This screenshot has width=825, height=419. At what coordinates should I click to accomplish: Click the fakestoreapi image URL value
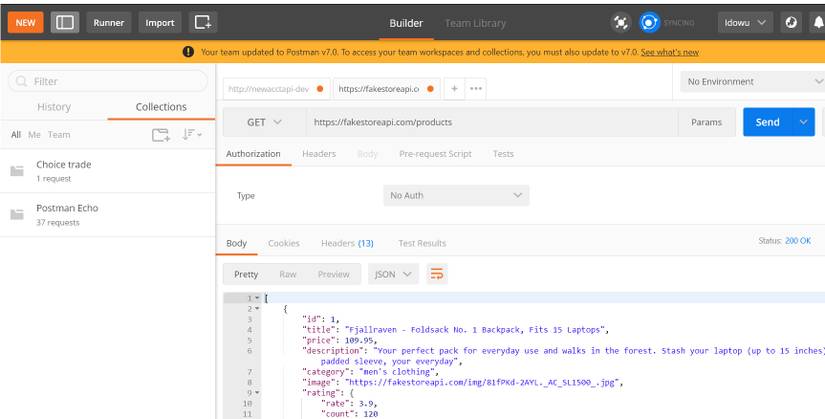pyautogui.click(x=481, y=382)
